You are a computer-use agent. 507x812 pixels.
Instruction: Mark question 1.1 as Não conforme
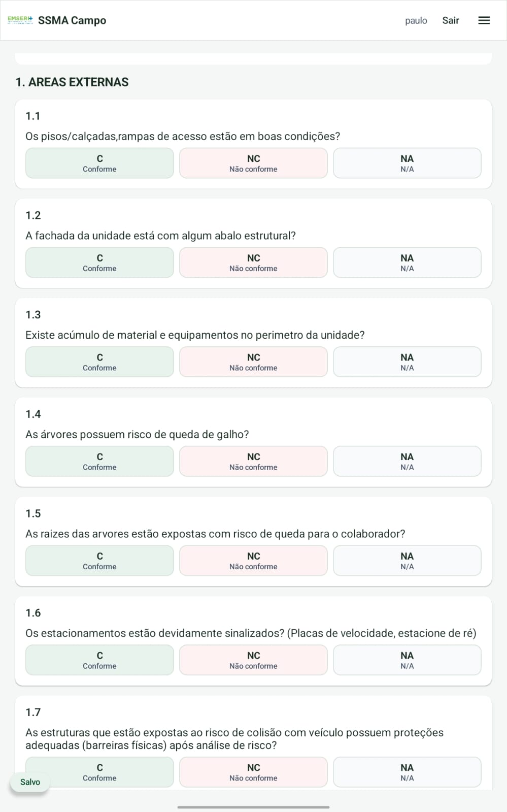253,163
